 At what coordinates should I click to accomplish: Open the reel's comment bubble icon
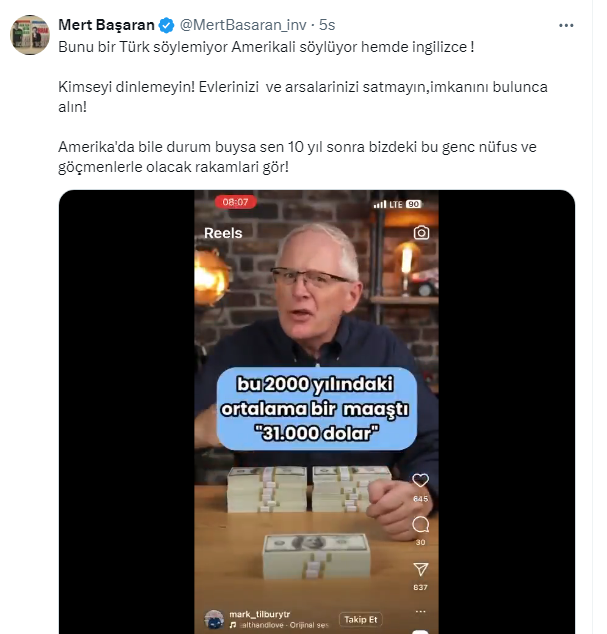[420, 524]
